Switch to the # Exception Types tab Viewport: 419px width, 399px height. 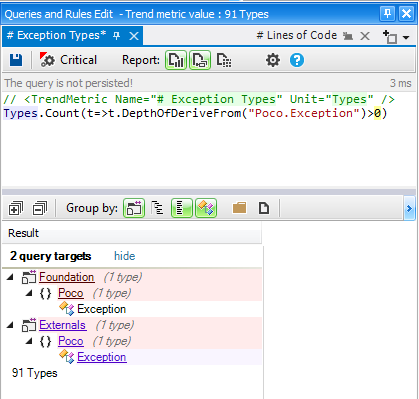coord(57,35)
